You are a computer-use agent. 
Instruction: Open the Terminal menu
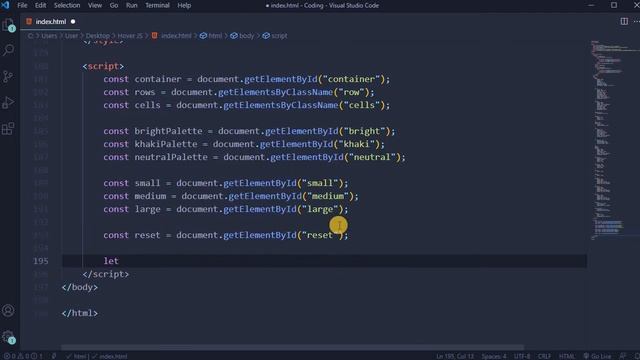(x=157, y=5)
